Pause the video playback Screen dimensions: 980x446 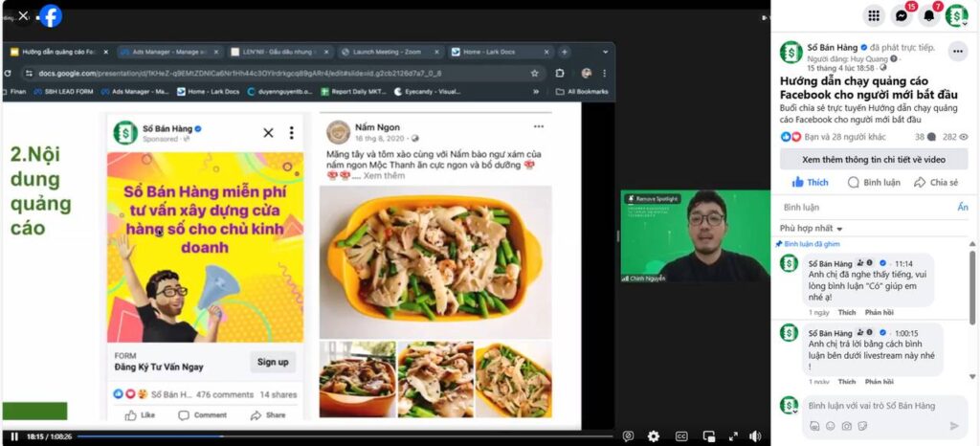click(14, 436)
